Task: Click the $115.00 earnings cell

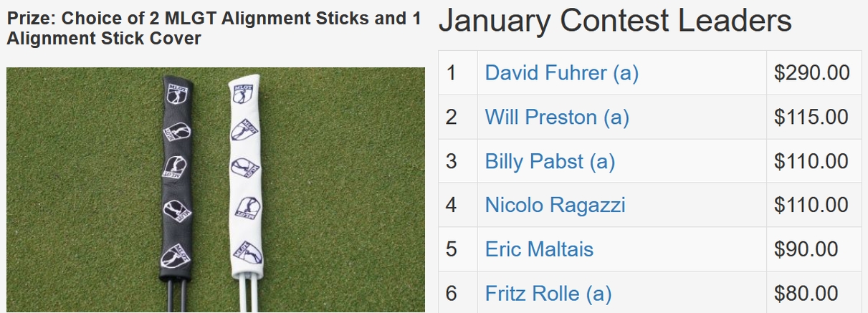Action: 812,117
